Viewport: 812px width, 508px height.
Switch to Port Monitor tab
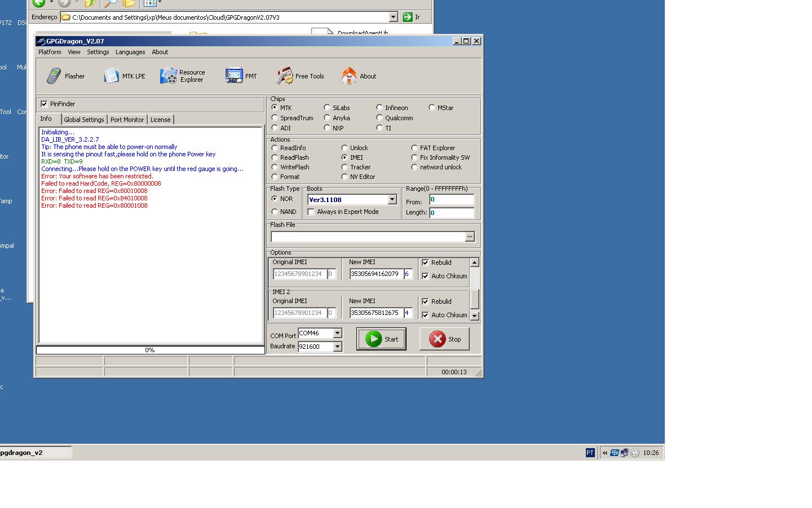click(x=127, y=120)
